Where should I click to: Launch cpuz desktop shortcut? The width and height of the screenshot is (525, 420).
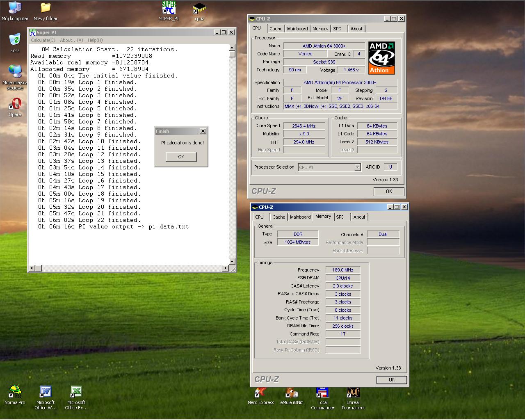coord(199,11)
